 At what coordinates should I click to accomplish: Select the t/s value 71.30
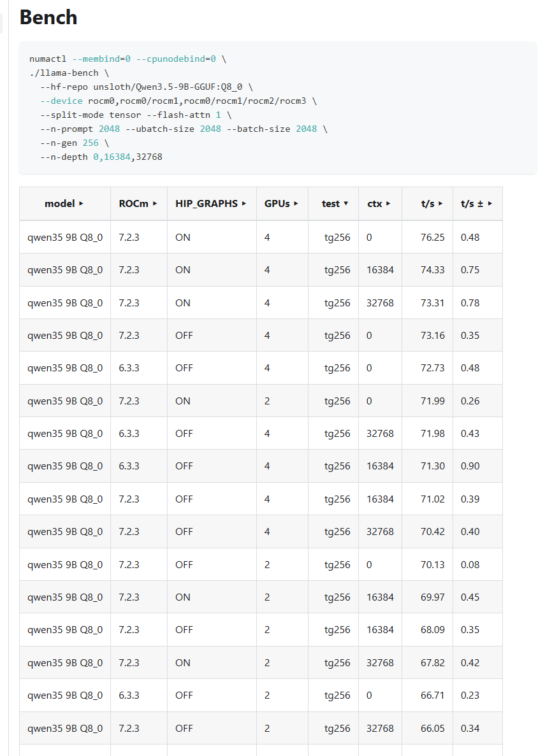(433, 466)
